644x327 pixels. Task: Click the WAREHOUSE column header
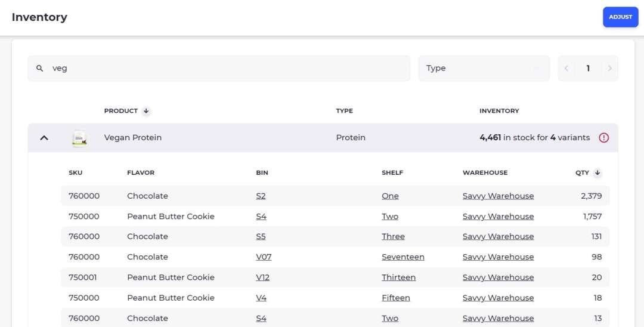pos(485,172)
